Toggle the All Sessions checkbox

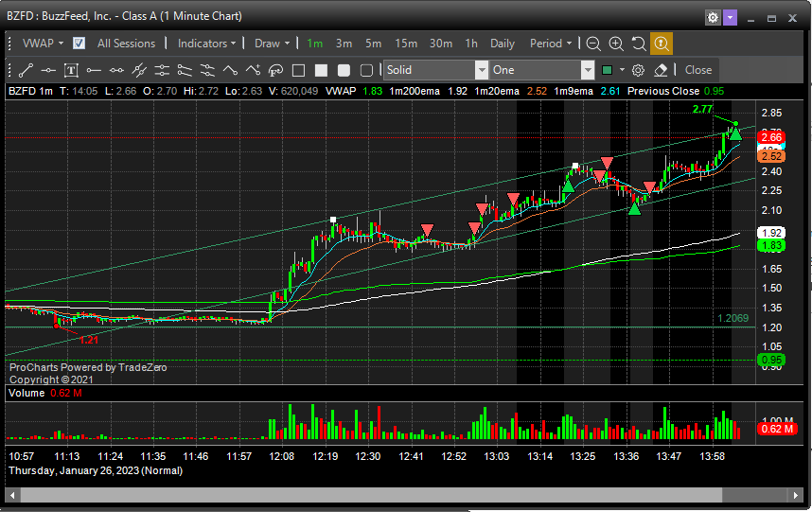(79, 44)
